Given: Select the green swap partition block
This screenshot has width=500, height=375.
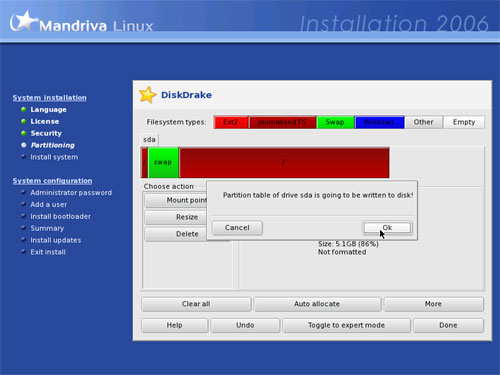Looking at the screenshot, I should [x=163, y=163].
